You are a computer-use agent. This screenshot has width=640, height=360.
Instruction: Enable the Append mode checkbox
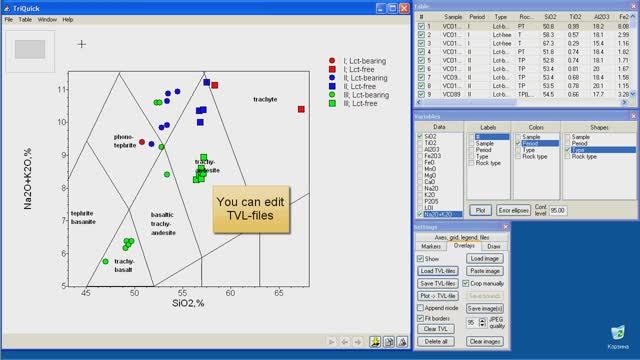tap(420, 308)
